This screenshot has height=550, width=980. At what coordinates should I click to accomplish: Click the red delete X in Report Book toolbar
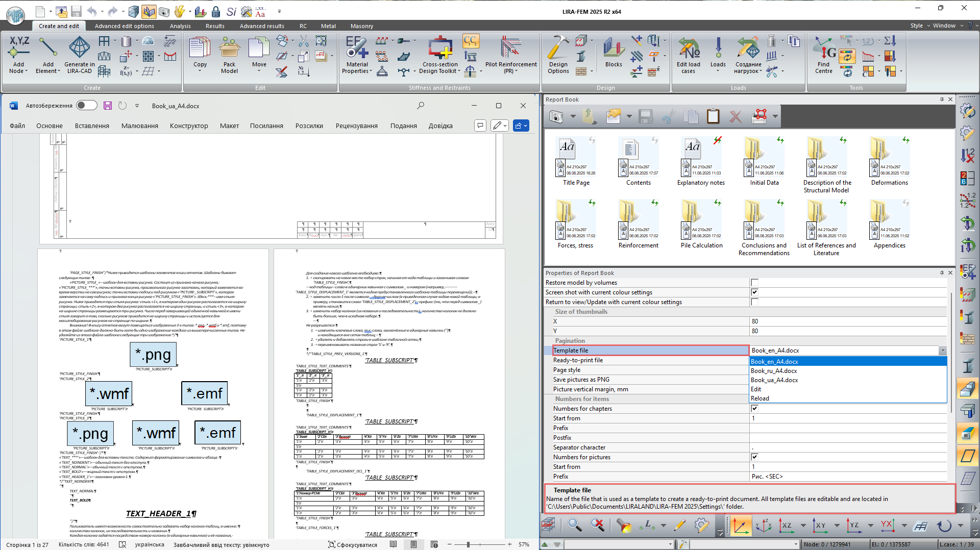735,117
